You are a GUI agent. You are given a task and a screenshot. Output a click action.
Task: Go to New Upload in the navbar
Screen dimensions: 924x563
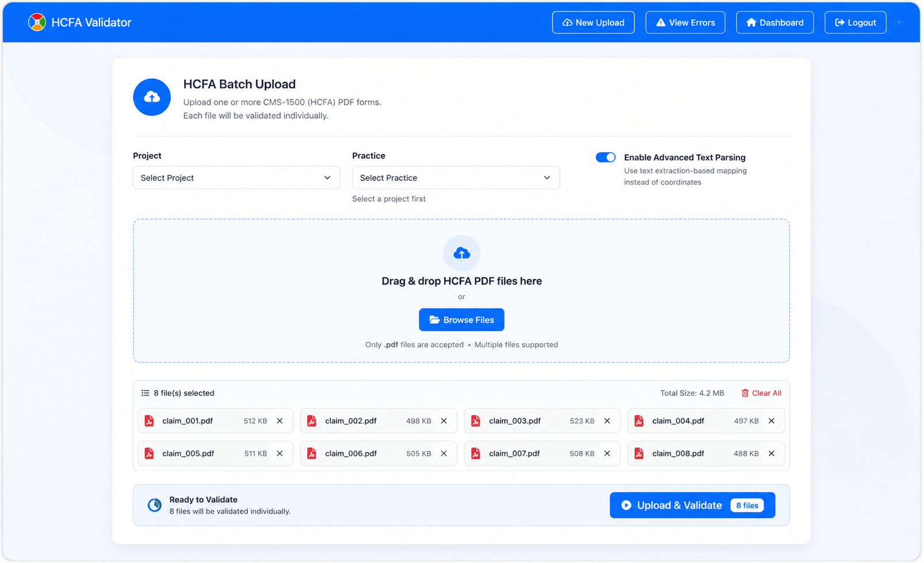click(593, 22)
